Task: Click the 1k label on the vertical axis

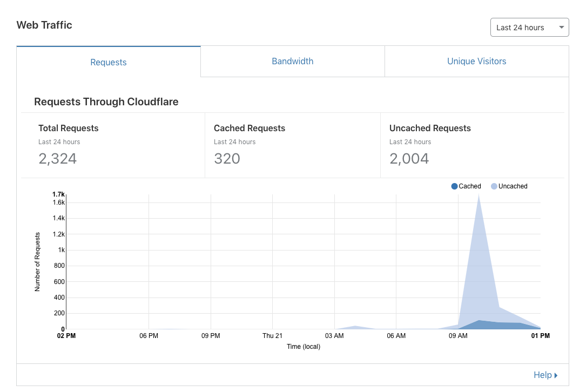Action: (61, 250)
